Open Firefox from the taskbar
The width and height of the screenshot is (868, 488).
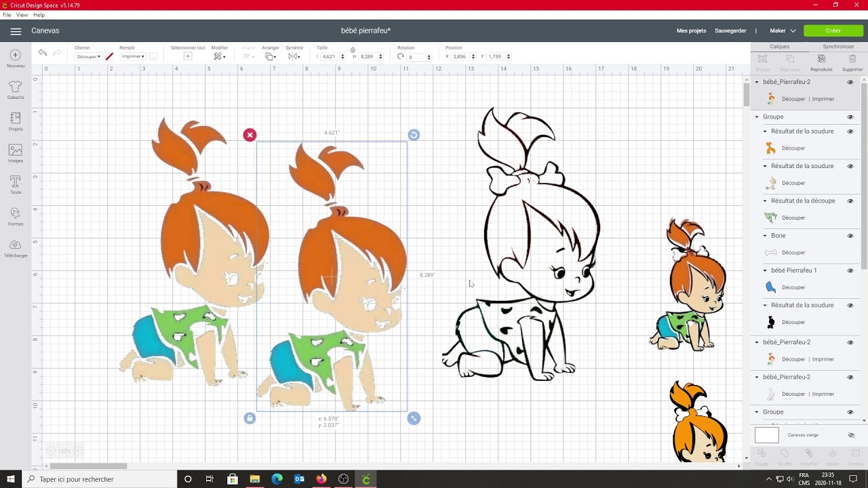(321, 479)
